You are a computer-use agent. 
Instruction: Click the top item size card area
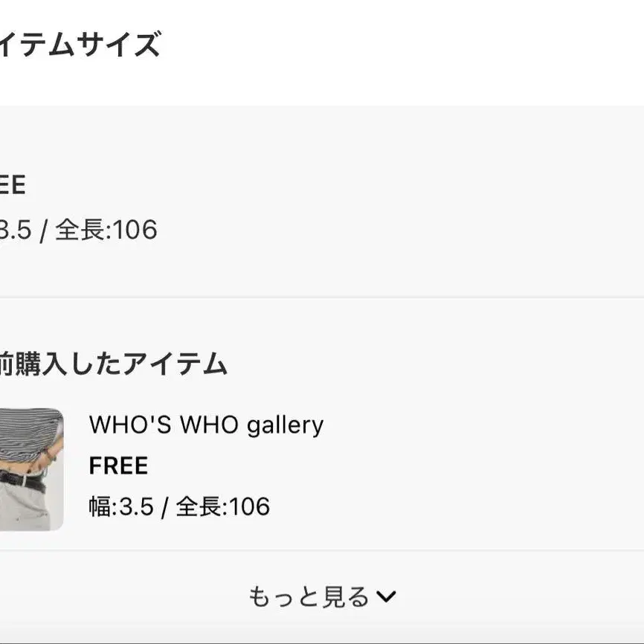[x=322, y=202]
